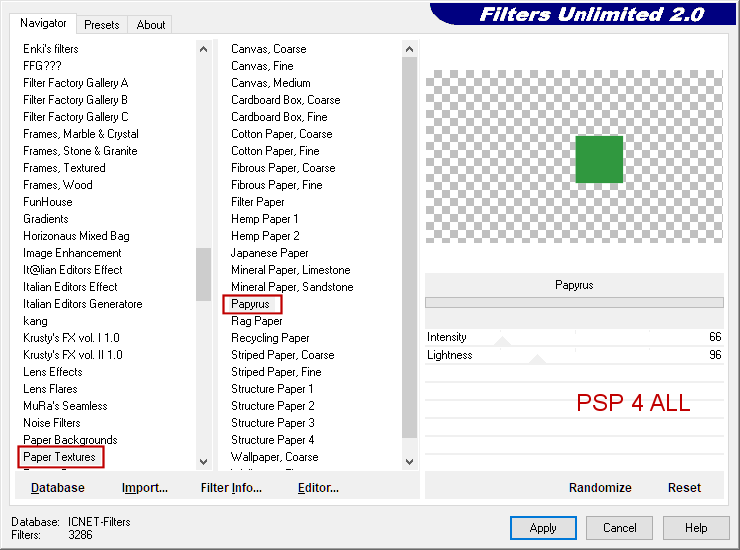This screenshot has height=550, width=740.
Task: Switch to the Presets tab
Action: pos(102,25)
